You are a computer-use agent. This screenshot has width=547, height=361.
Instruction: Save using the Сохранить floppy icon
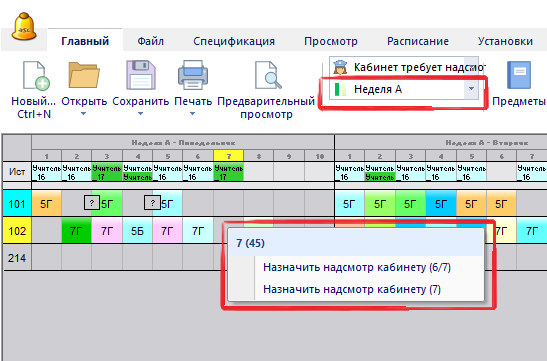click(141, 75)
